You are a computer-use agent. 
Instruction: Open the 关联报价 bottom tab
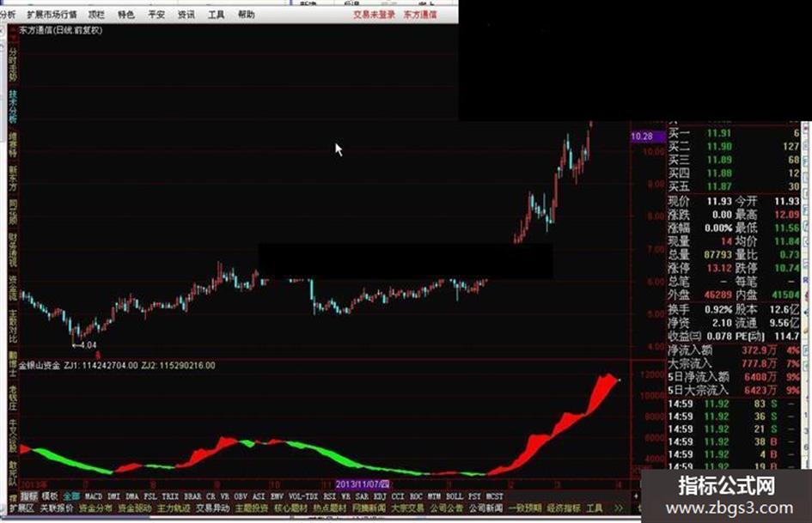(x=57, y=508)
